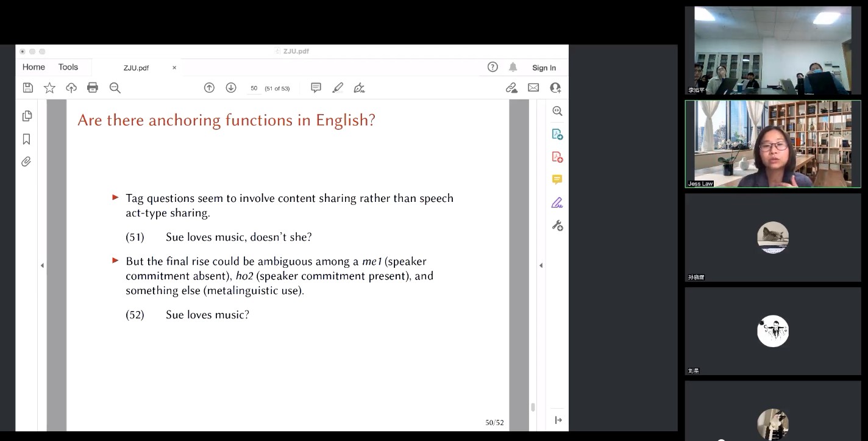Open the comment bubble tool in toolbar
This screenshot has height=441, width=868.
316,88
